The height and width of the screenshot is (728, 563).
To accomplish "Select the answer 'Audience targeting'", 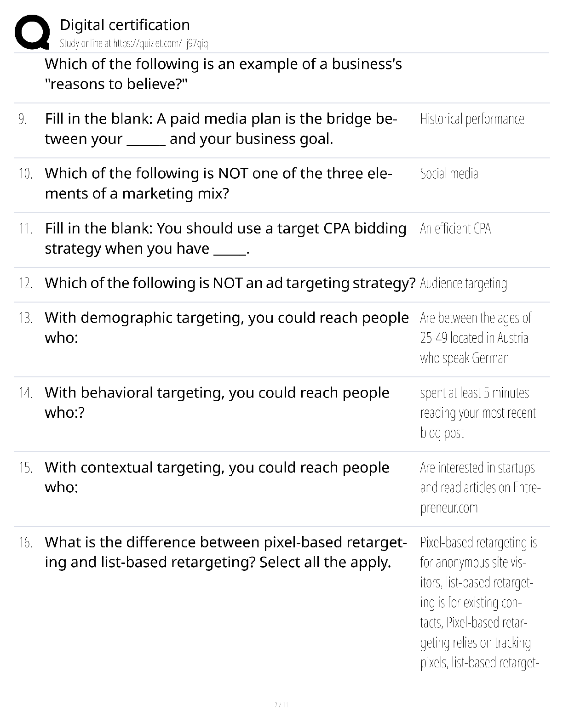I will (464, 284).
